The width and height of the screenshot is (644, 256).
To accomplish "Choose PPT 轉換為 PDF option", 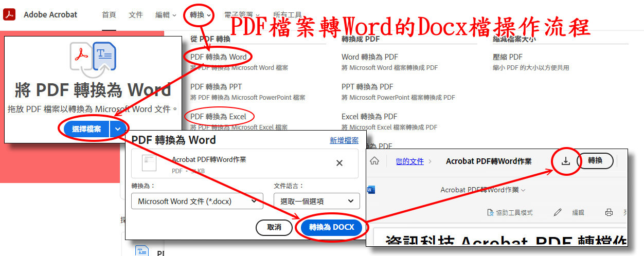I will tap(367, 87).
